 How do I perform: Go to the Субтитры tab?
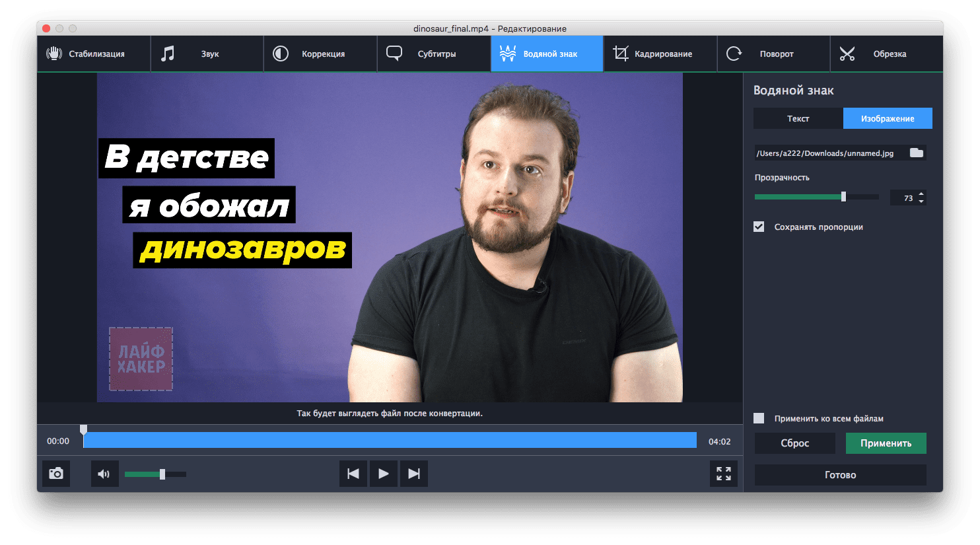point(434,54)
